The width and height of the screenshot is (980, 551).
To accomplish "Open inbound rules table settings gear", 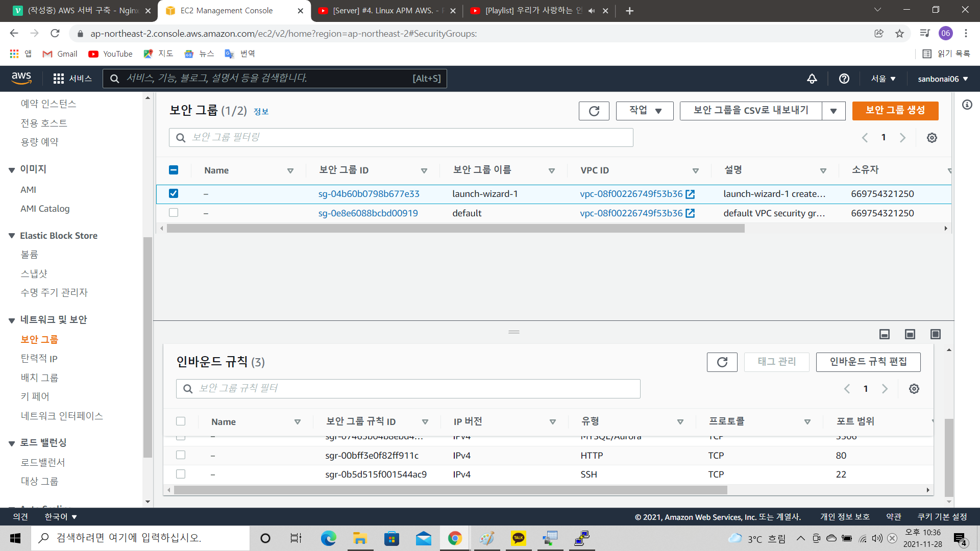I will 914,389.
